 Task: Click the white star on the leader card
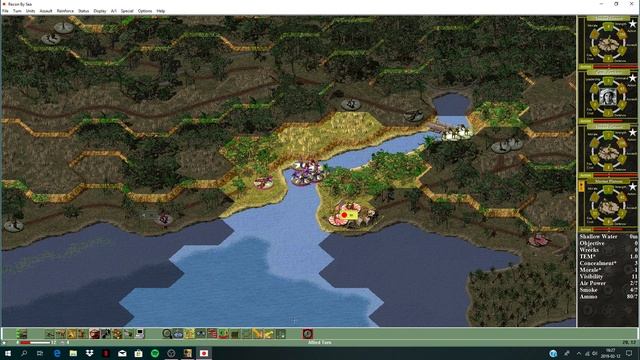[x=632, y=78]
